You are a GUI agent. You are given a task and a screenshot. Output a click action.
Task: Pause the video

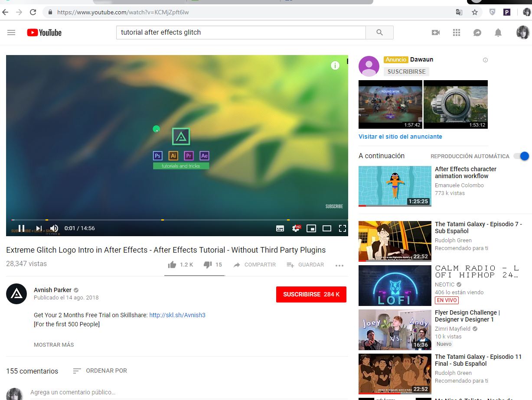point(21,228)
